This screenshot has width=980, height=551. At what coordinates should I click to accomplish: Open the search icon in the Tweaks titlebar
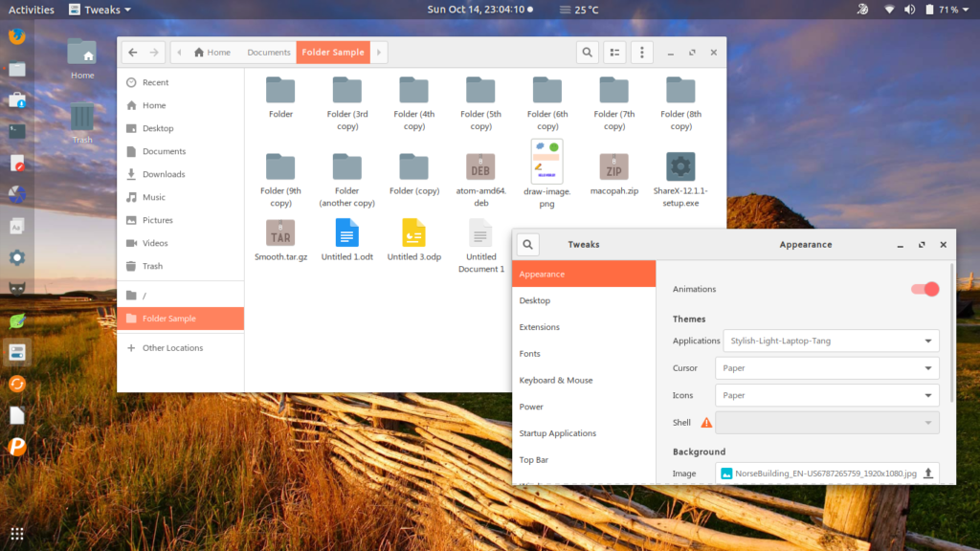click(x=527, y=244)
